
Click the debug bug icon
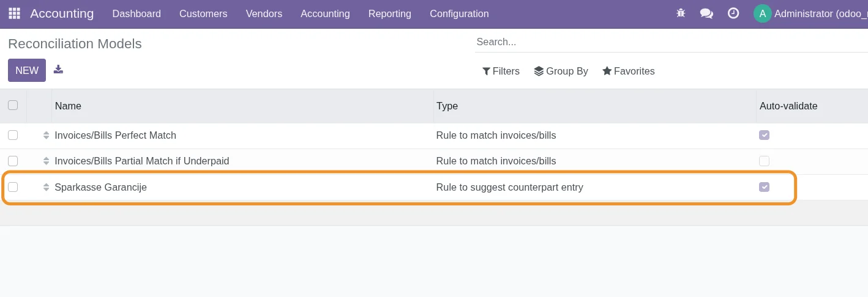click(x=681, y=13)
